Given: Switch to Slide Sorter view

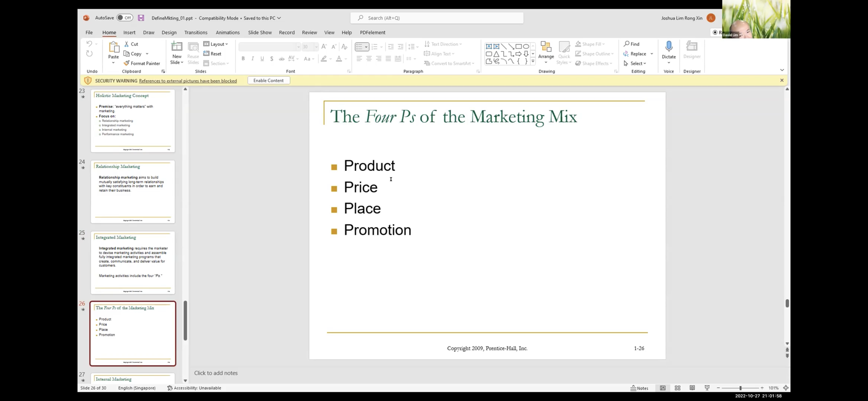Looking at the screenshot, I should pyautogui.click(x=677, y=388).
